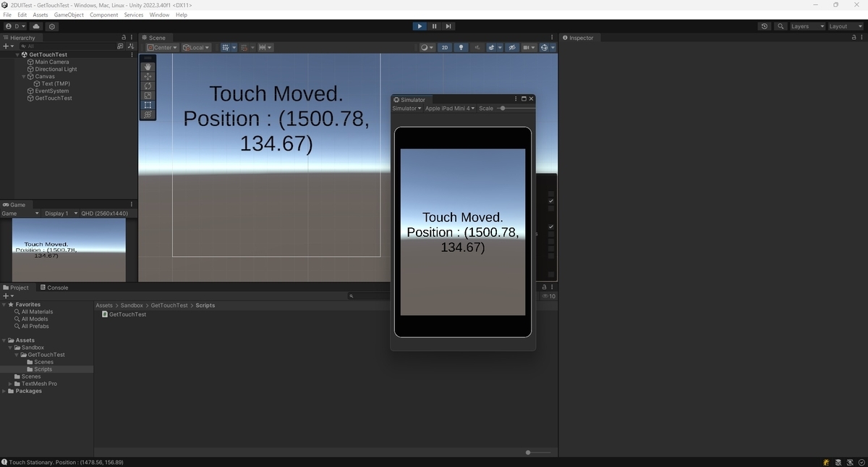The width and height of the screenshot is (868, 467).
Task: Select the Hand tool in the Scene toolbar
Action: 148,67
